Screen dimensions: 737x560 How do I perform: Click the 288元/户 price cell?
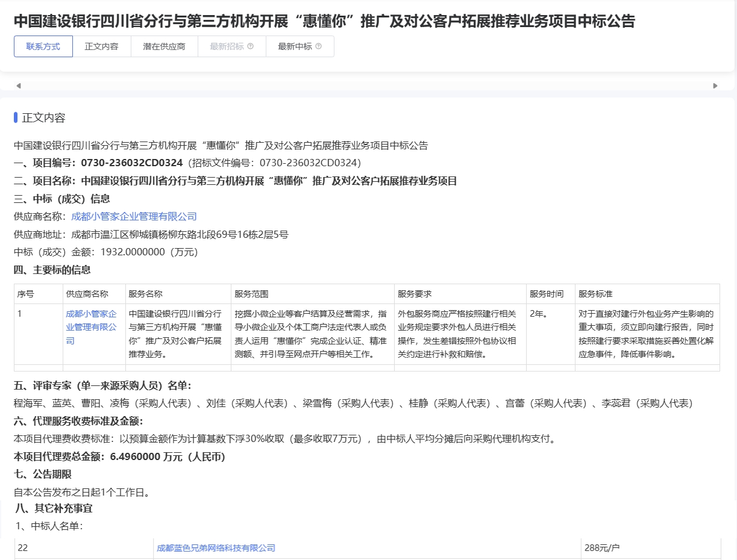651,548
